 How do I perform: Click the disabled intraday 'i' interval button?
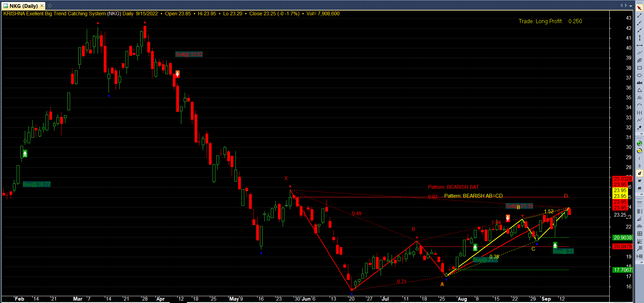point(640,158)
